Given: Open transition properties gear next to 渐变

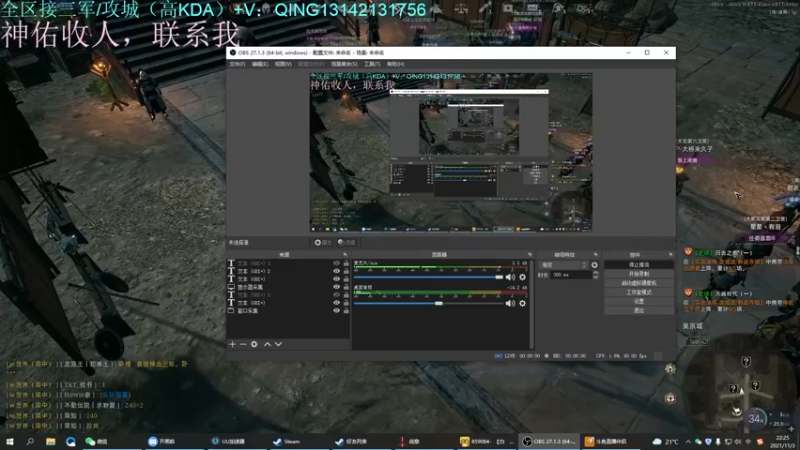Looking at the screenshot, I should (594, 265).
